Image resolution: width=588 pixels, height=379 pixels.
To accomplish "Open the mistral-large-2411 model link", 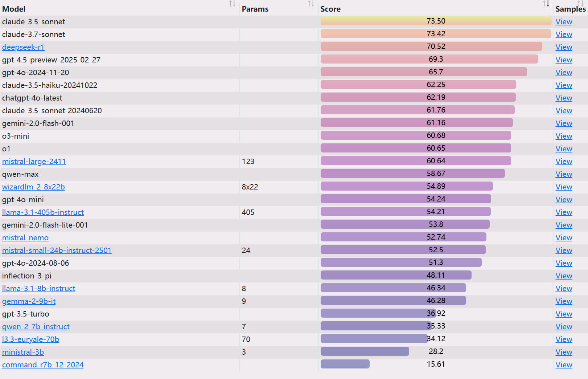I will pos(34,162).
